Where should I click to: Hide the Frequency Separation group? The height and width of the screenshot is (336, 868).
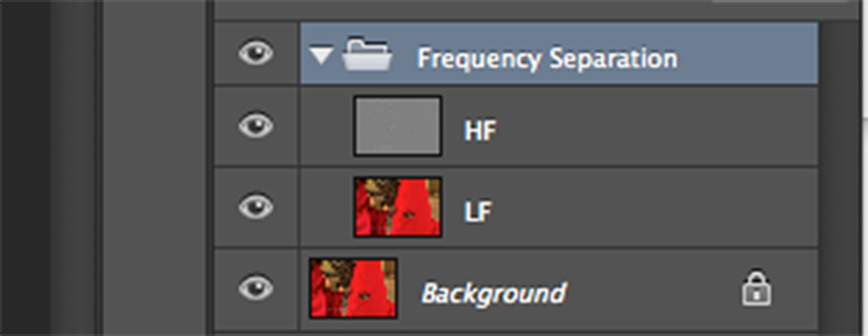(256, 53)
